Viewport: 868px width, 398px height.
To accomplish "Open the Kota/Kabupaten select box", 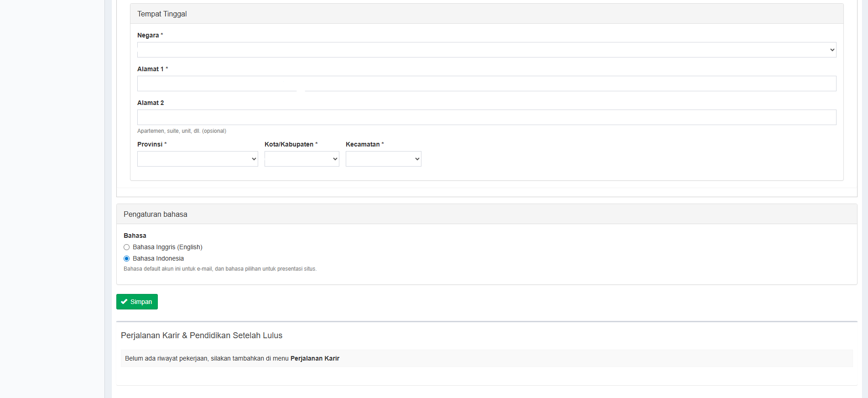I will [x=301, y=159].
